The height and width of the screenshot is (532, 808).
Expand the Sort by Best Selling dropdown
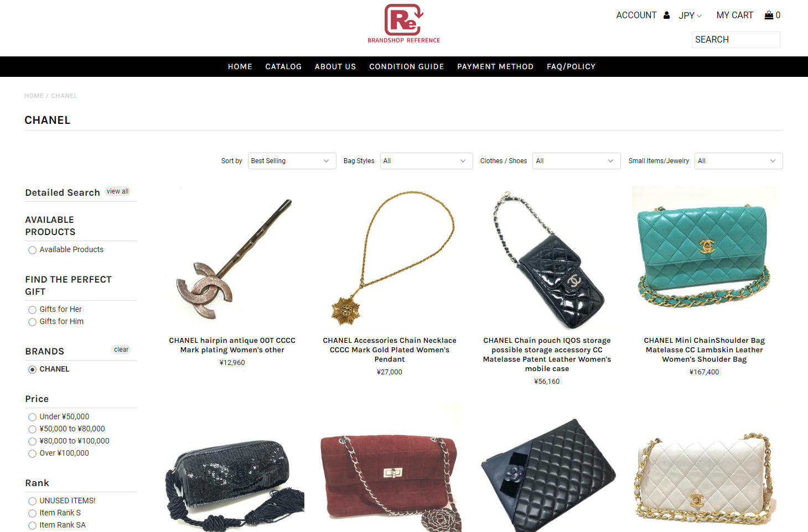[292, 161]
